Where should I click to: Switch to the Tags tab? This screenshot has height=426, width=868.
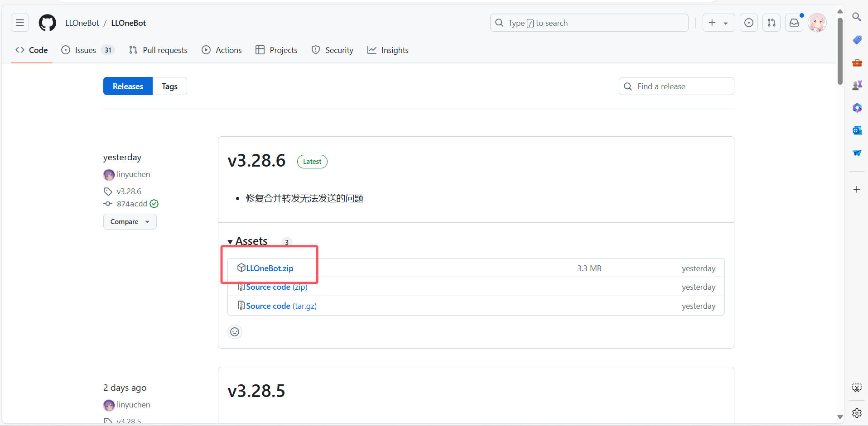pyautogui.click(x=169, y=86)
